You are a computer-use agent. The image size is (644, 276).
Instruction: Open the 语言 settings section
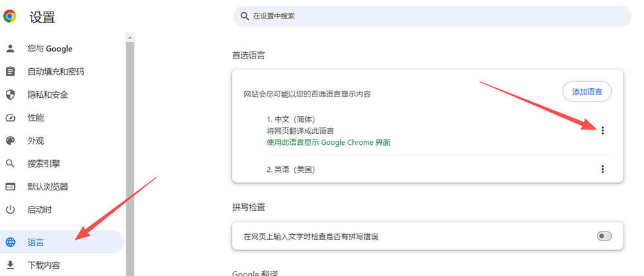(36, 243)
